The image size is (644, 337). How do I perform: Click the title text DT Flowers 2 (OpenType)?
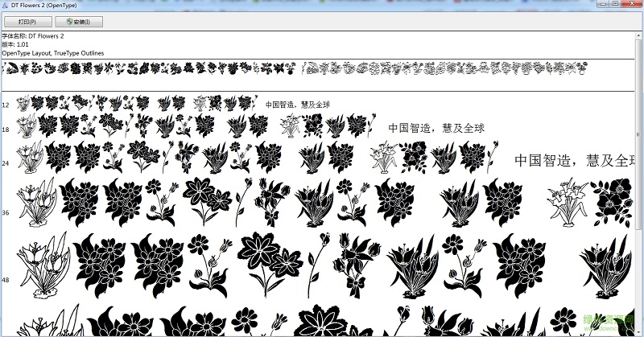click(43, 6)
